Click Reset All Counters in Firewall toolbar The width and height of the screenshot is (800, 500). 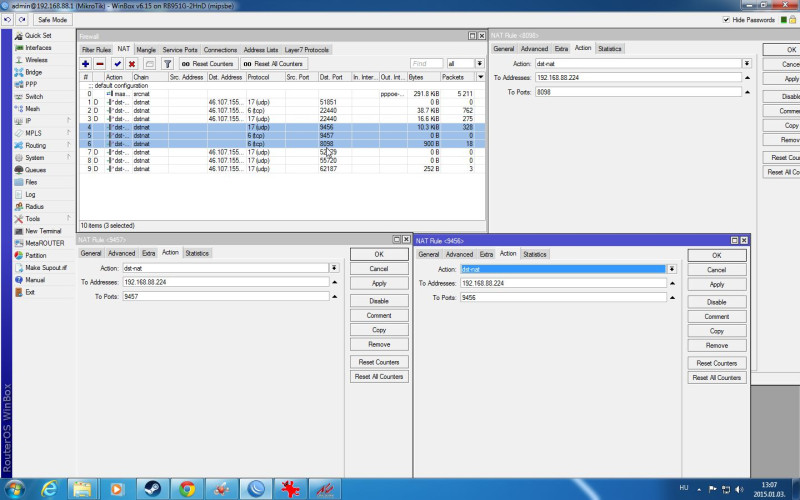point(273,64)
